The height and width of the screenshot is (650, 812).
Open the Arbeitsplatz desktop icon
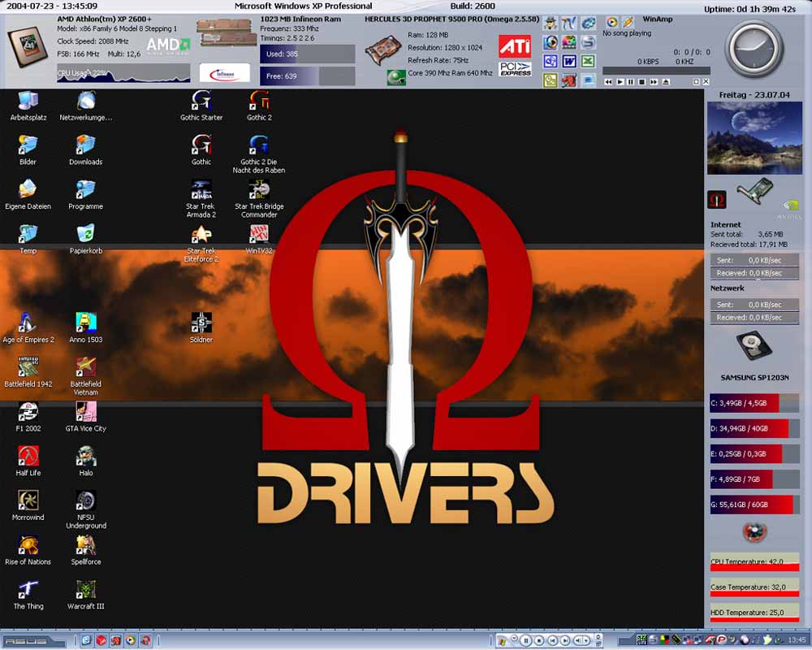click(28, 106)
